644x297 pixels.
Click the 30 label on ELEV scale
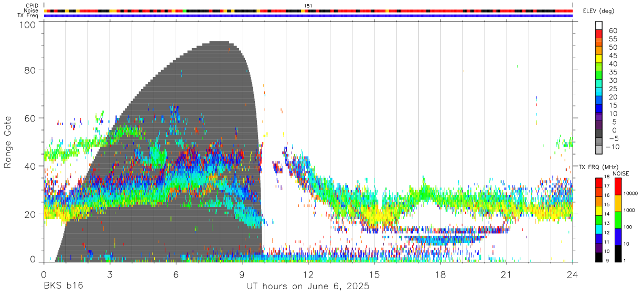(x=613, y=81)
